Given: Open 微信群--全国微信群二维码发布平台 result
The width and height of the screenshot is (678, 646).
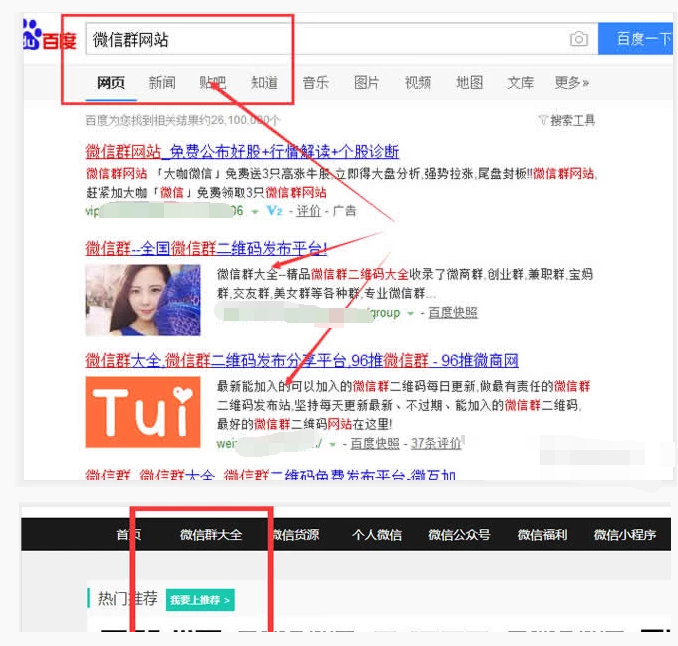Looking at the screenshot, I should click(x=206, y=249).
